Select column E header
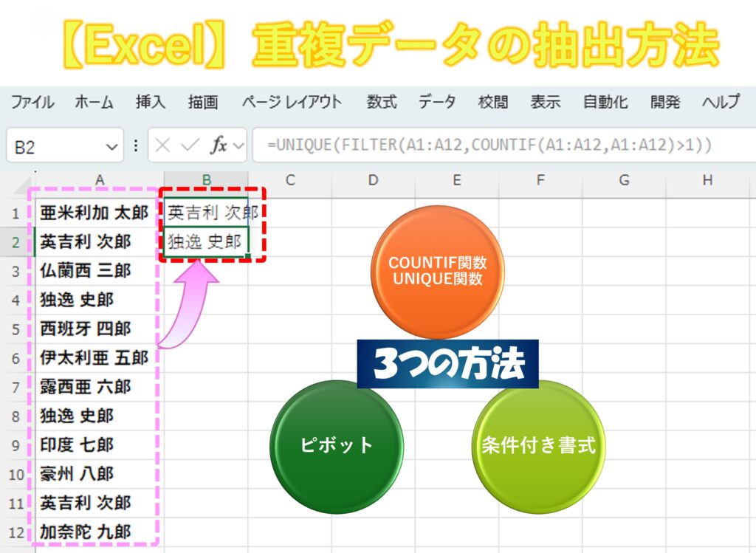Viewport: 756px width, 553px height. coord(456,180)
